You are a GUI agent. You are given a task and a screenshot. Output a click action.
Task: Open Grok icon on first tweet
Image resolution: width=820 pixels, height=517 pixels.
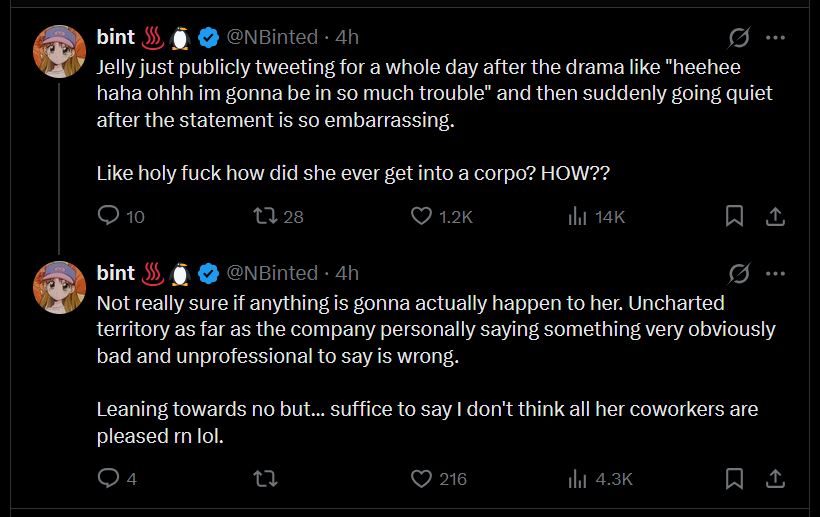[x=740, y=38]
